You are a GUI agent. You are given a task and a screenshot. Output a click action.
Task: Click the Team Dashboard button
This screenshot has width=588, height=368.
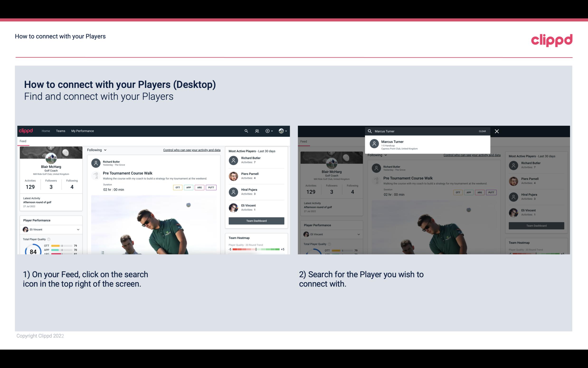(256, 221)
